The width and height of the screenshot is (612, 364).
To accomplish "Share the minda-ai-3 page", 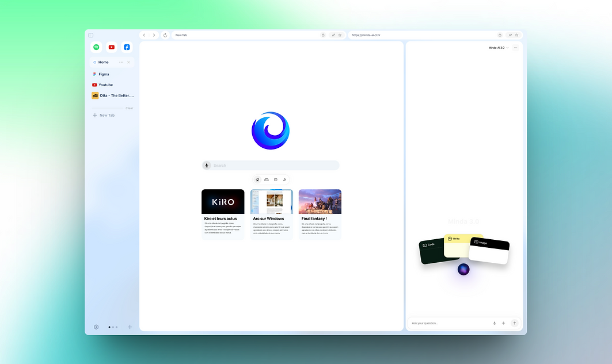I will [500, 35].
